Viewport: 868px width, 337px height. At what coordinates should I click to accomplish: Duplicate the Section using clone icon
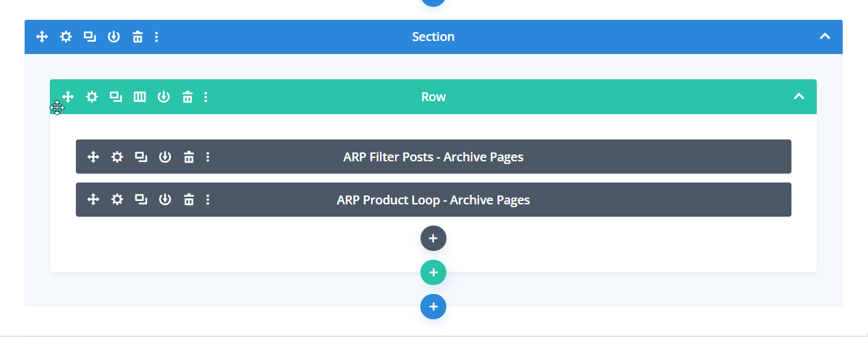pos(90,37)
